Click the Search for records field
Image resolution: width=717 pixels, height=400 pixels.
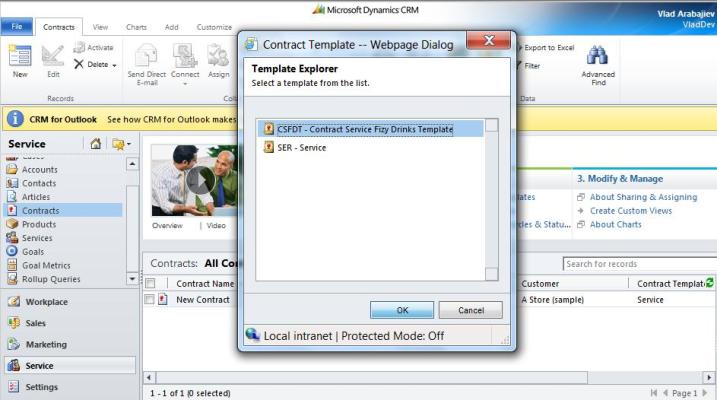tap(639, 264)
